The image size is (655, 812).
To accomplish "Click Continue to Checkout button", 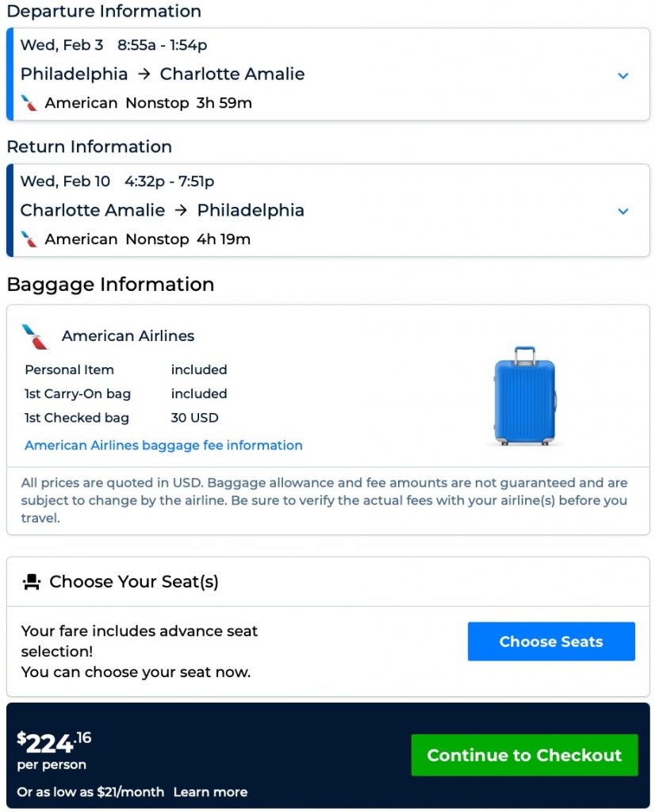I will [x=524, y=755].
